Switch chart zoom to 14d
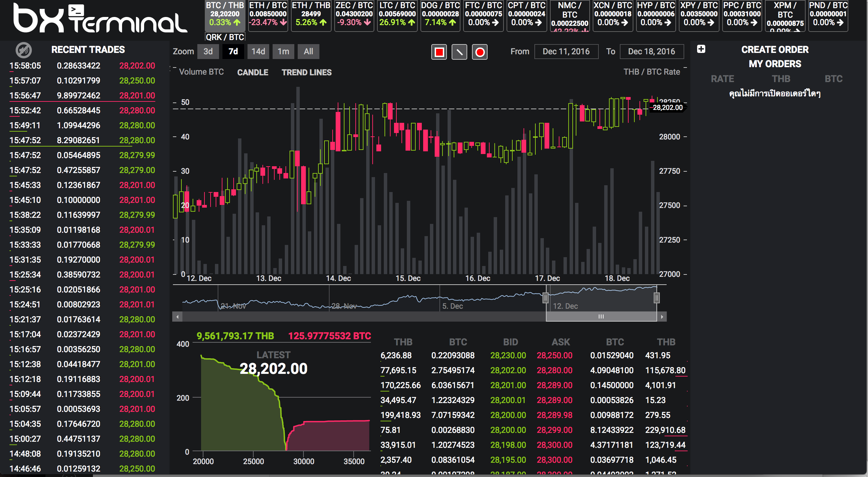 [x=258, y=52]
